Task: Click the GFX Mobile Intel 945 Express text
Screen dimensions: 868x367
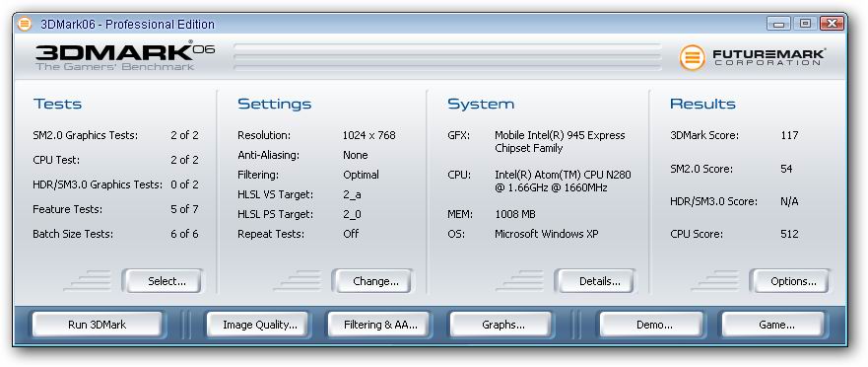Action: click(560, 142)
